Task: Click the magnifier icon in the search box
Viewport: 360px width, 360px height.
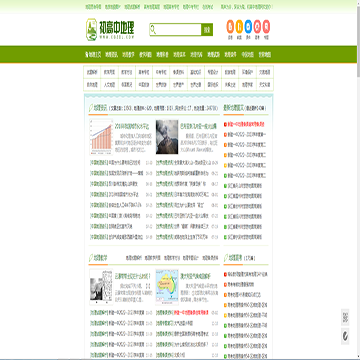Action: point(153,30)
